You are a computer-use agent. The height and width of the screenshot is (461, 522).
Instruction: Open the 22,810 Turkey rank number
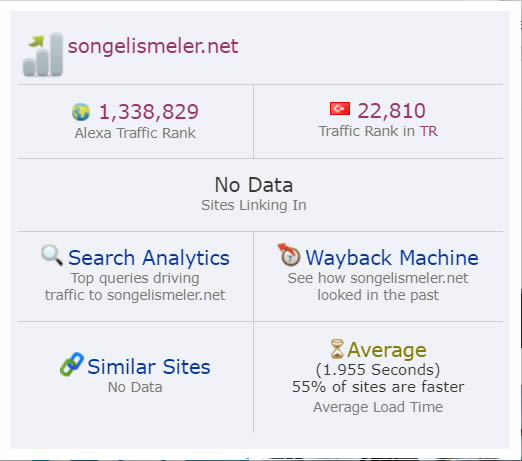click(391, 111)
